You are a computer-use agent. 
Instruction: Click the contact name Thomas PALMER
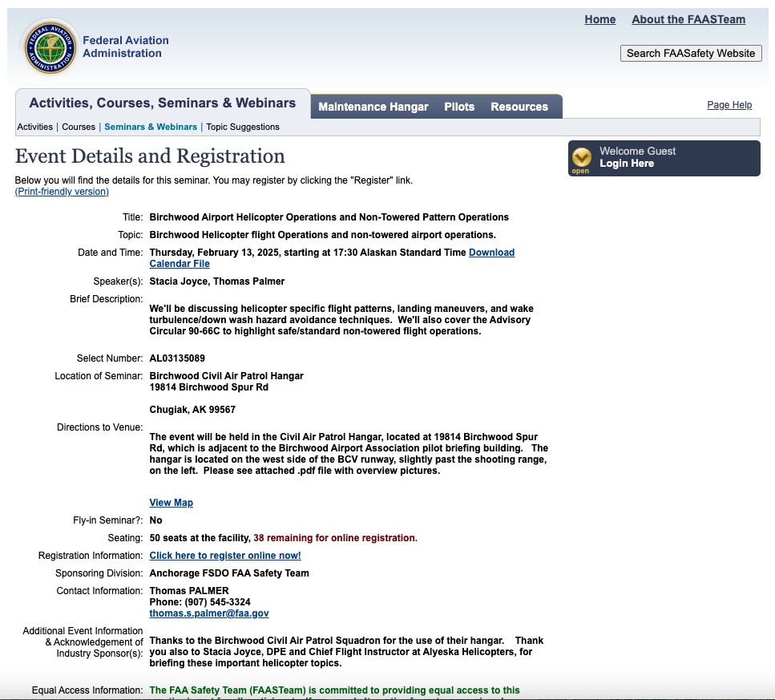189,591
